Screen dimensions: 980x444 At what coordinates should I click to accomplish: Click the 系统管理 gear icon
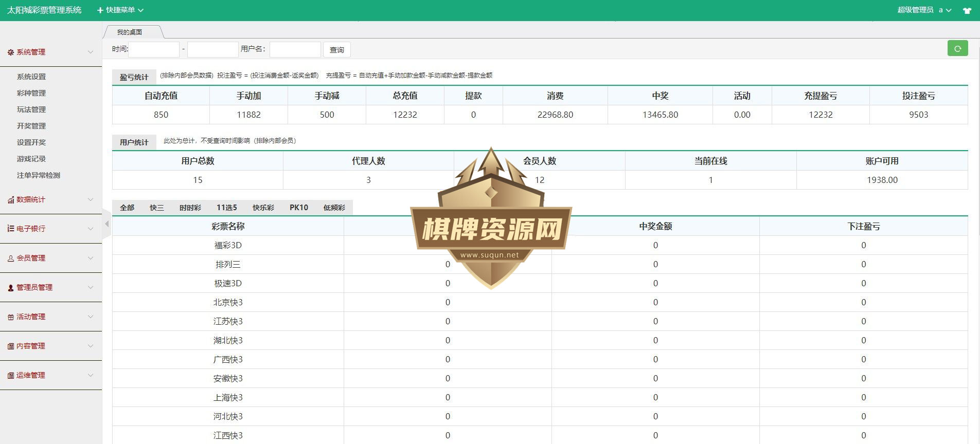[x=11, y=52]
